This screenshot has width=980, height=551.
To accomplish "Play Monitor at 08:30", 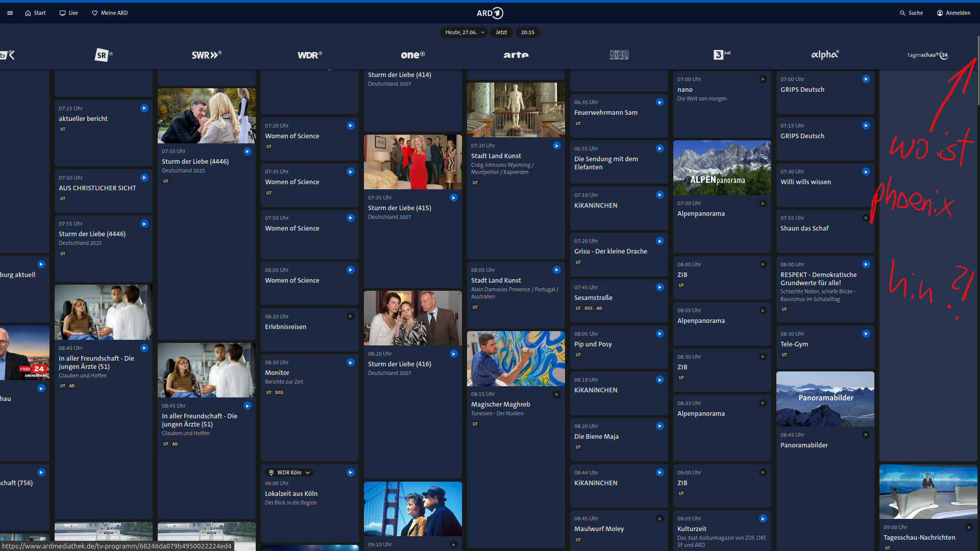I will coord(351,362).
